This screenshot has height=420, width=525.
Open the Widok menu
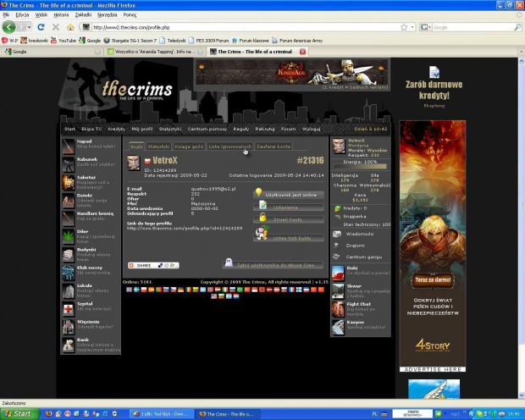(x=41, y=14)
